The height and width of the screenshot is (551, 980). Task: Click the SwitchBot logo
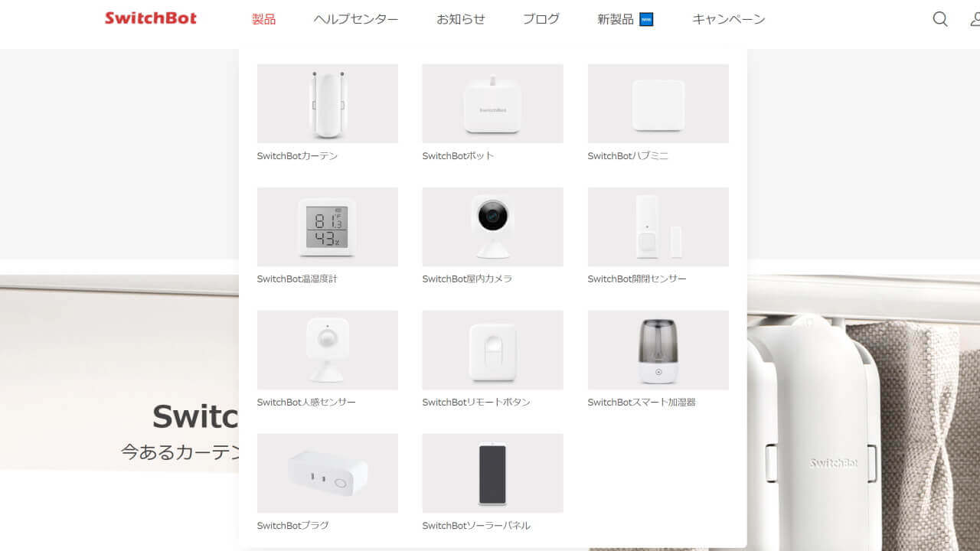(x=151, y=18)
